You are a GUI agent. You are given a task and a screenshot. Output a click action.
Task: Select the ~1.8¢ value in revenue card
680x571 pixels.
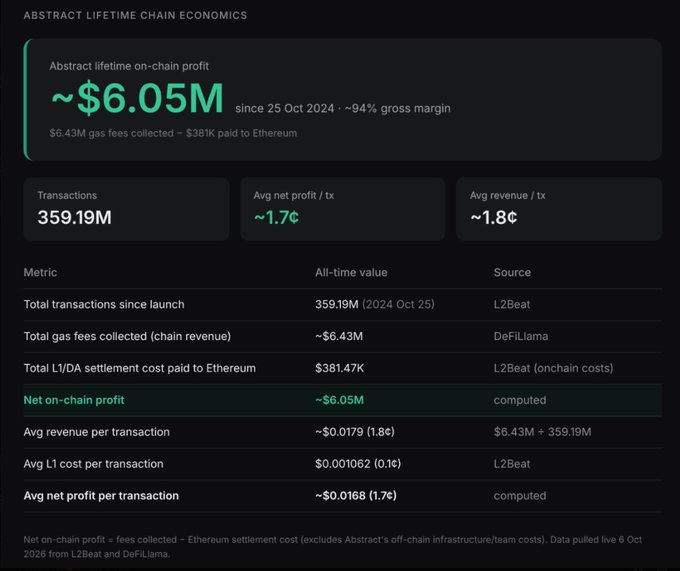click(x=494, y=217)
